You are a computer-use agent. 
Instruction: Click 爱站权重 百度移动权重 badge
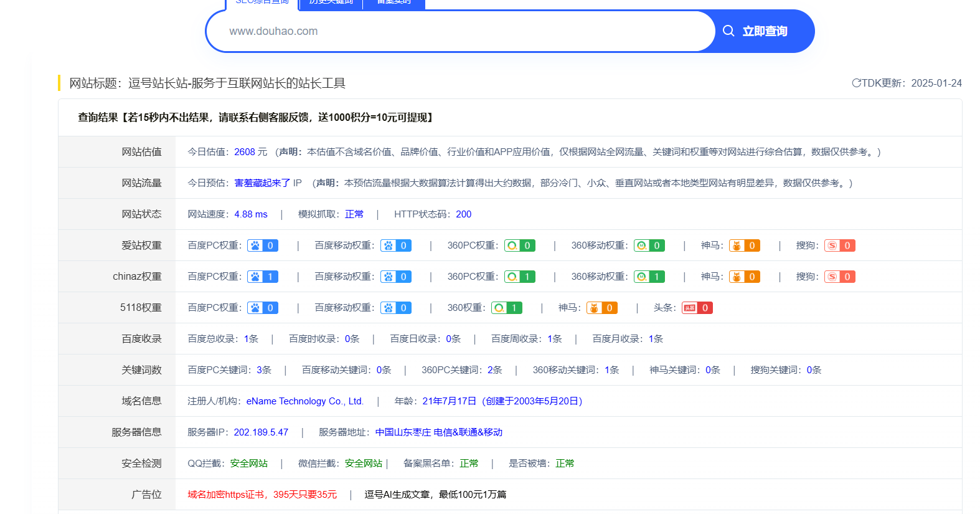pos(396,245)
